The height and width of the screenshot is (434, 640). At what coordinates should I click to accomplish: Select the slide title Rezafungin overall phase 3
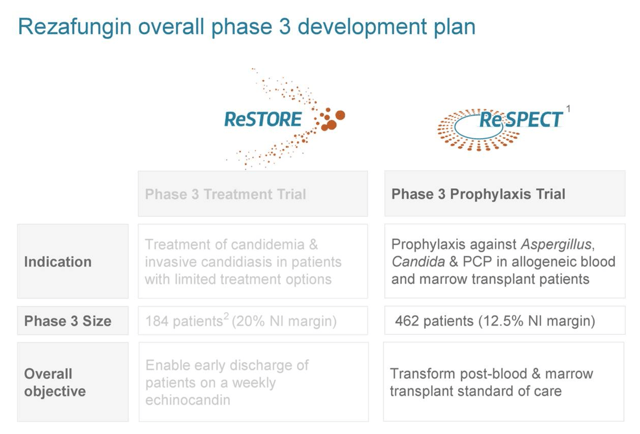click(247, 27)
